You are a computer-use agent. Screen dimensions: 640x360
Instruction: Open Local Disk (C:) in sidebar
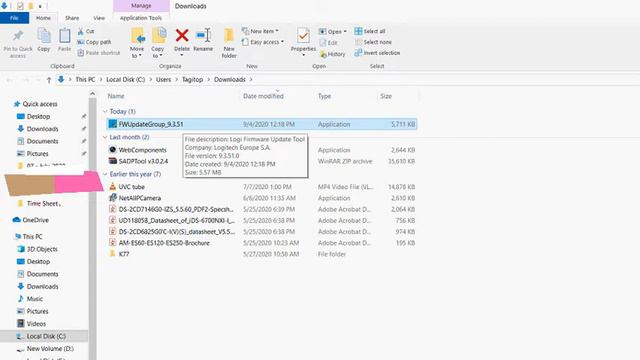46,336
